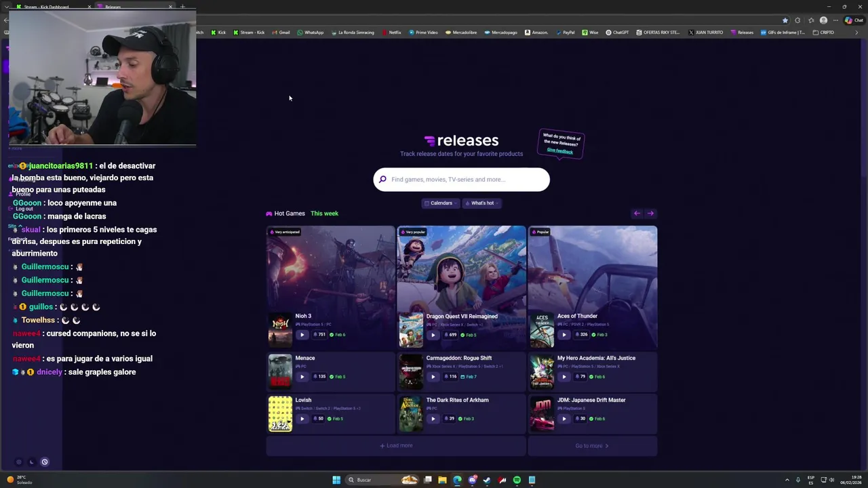Toggle Dark Rites of Arkham follow bell (39)
Image resolution: width=868 pixels, height=488 pixels.
449,419
